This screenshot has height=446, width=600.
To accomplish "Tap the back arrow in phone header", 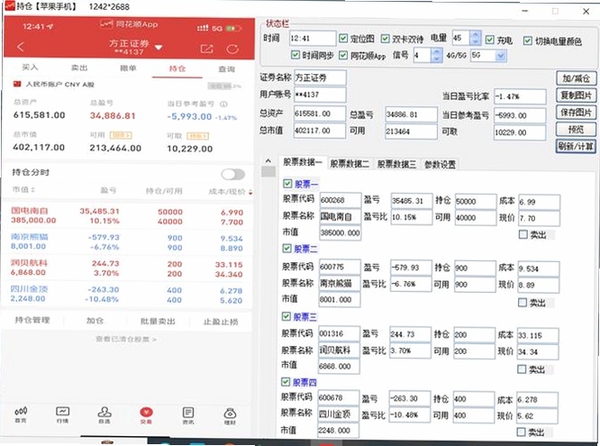I will pos(21,47).
